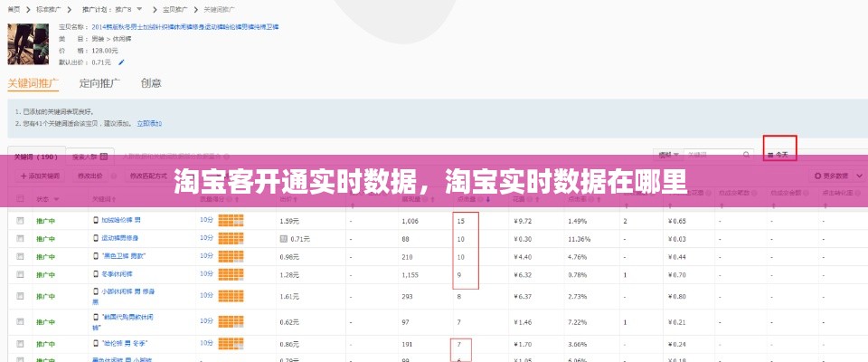Click the mobile icon beside 冬季休闲裤 keyword

tap(96, 274)
